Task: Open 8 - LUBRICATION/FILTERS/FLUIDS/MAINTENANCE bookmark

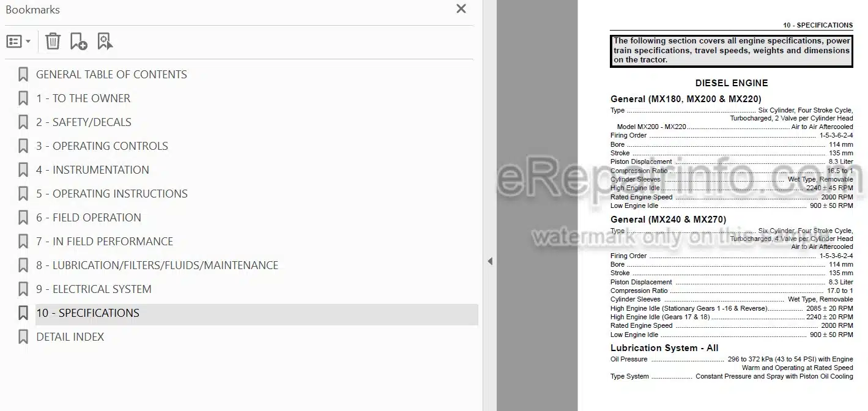Action: tap(157, 265)
